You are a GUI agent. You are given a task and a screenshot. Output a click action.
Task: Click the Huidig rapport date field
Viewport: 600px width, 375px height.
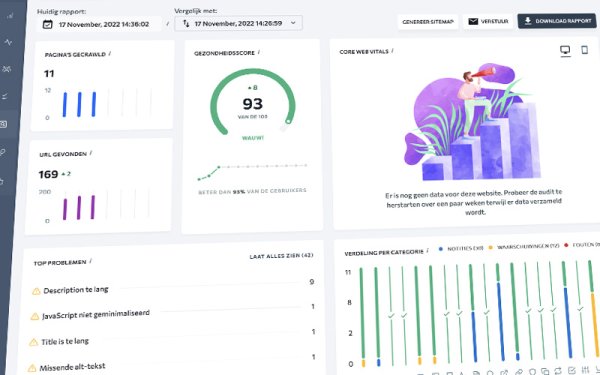tap(99, 24)
